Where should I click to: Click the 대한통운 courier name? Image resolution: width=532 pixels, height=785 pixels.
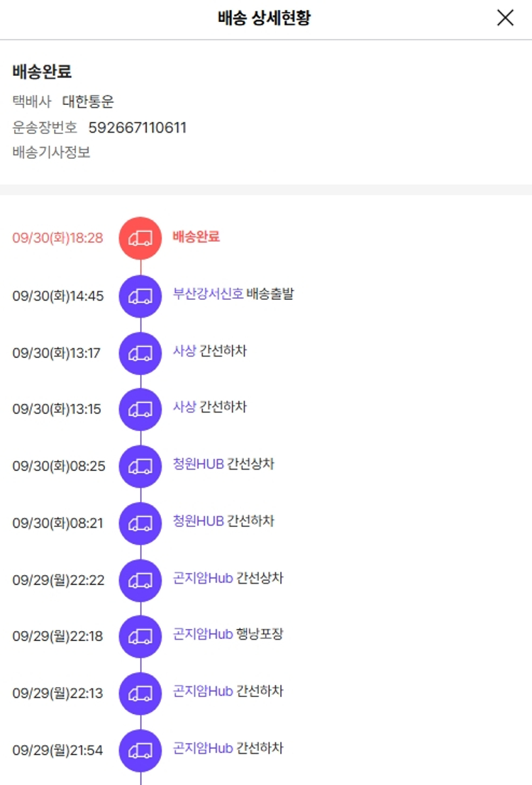pyautogui.click(x=88, y=101)
